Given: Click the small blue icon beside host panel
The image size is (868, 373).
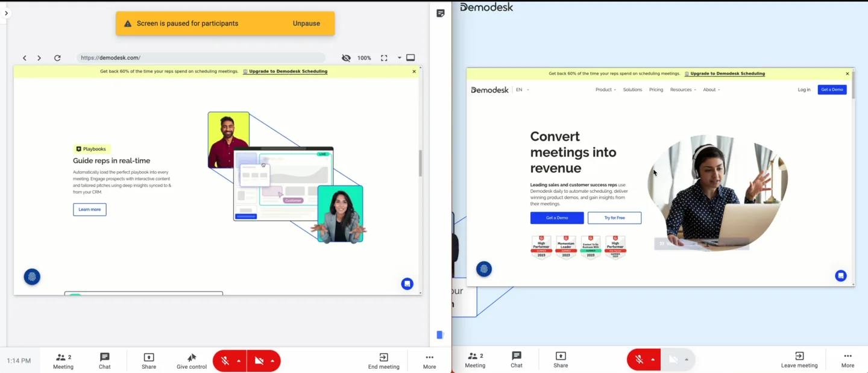Looking at the screenshot, I should tap(440, 335).
